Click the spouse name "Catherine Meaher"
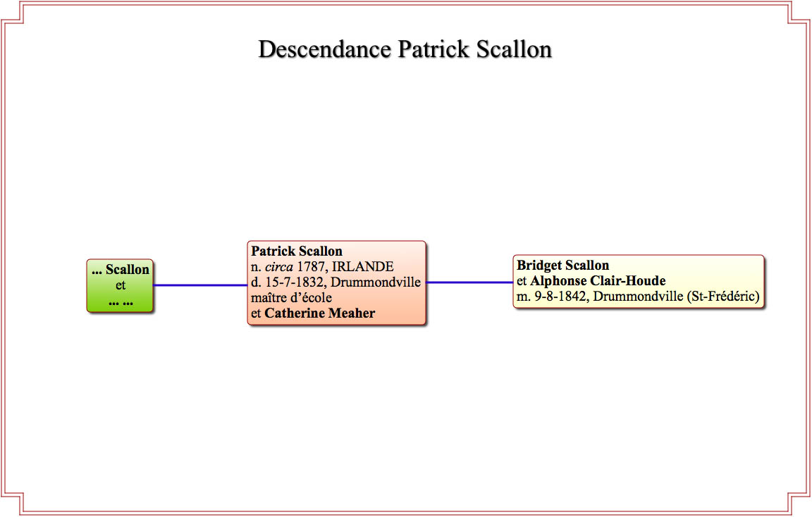 [x=319, y=313]
